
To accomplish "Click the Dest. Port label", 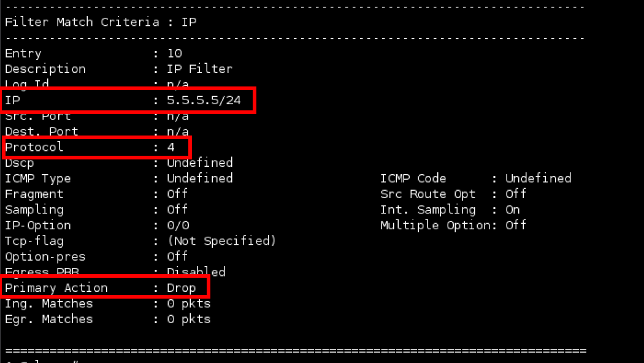I will 42,131.
